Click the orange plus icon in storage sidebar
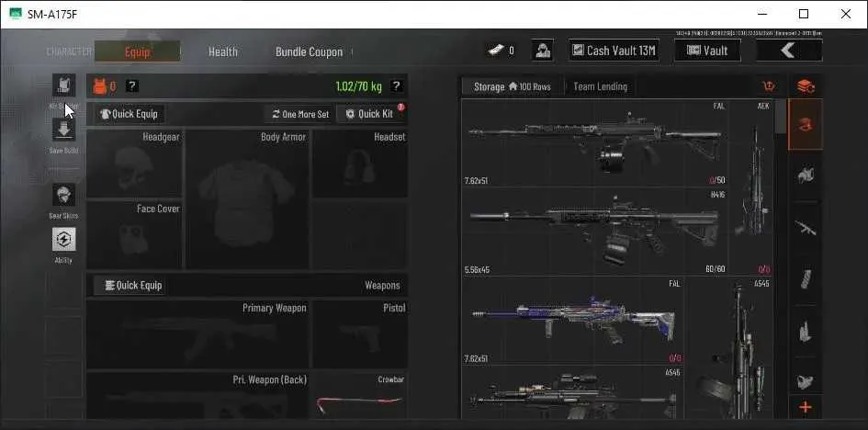The height and width of the screenshot is (430, 868). tap(806, 408)
